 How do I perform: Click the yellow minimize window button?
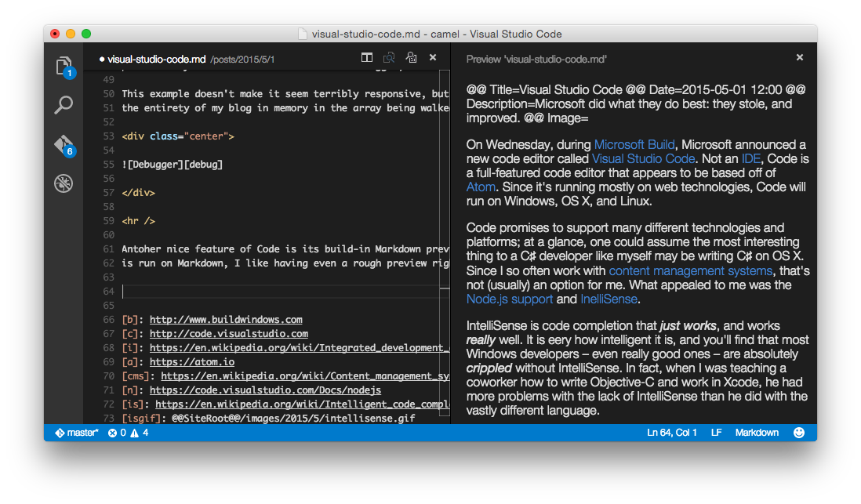pyautogui.click(x=71, y=34)
